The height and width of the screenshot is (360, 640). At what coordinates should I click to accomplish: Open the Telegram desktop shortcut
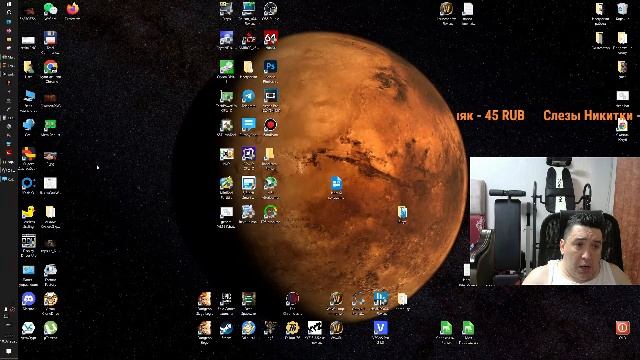point(248,96)
